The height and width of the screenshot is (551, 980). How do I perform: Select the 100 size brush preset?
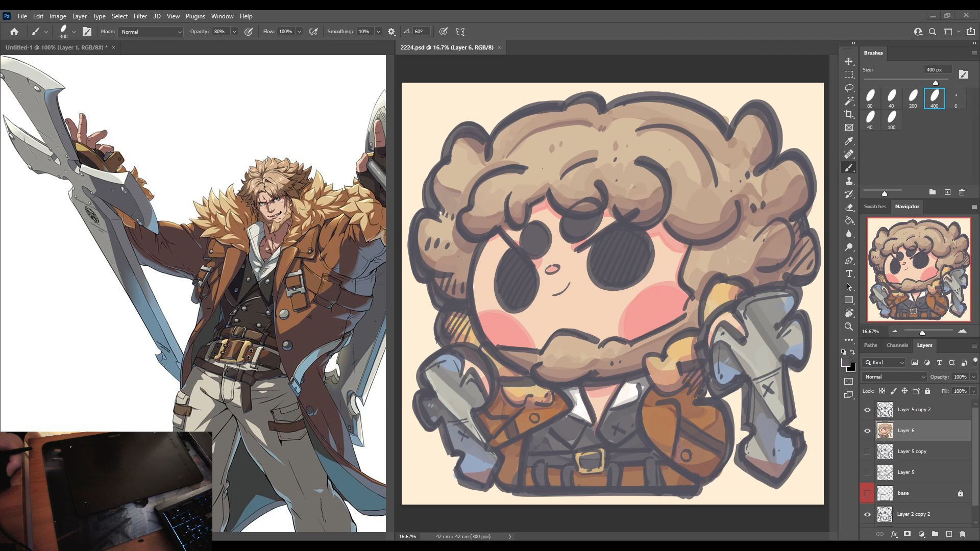tap(891, 120)
